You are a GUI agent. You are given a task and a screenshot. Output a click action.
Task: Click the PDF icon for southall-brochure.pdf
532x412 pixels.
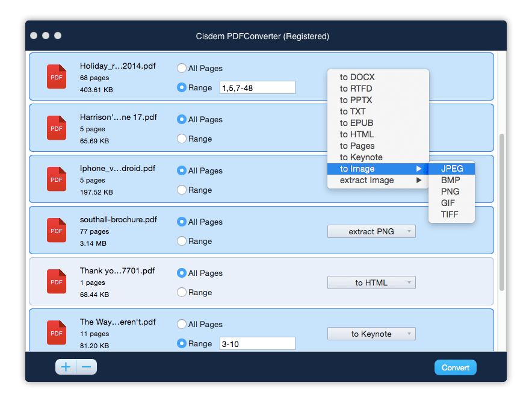coord(56,230)
